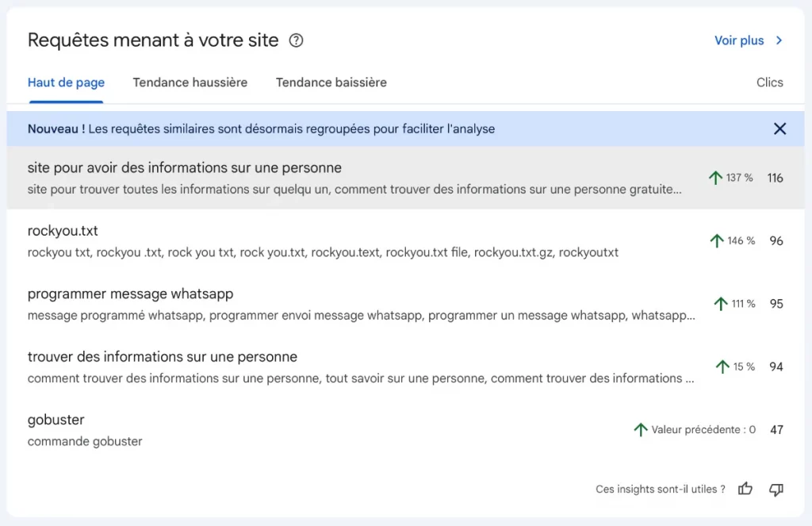
Task: Select the highlighted query about finding person information
Action: pos(184,168)
